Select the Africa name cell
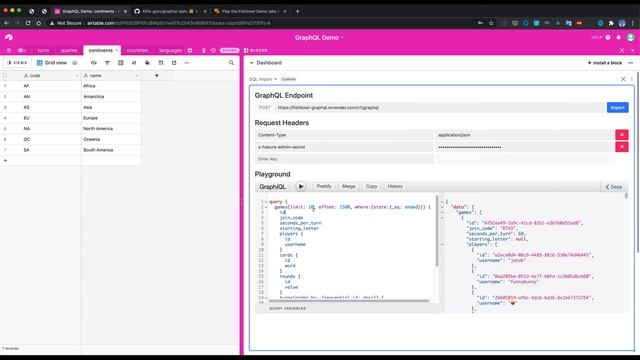640x360 pixels. tap(111, 86)
